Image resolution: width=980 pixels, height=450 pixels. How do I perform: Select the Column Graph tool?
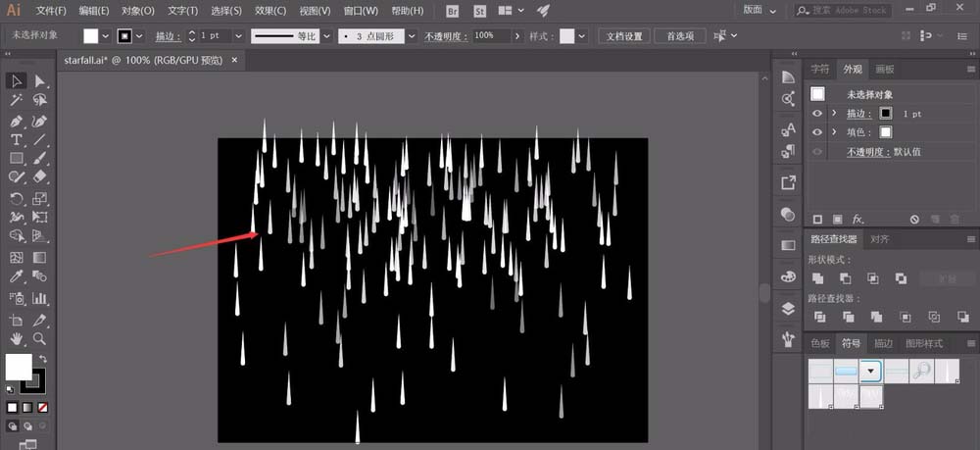point(40,298)
